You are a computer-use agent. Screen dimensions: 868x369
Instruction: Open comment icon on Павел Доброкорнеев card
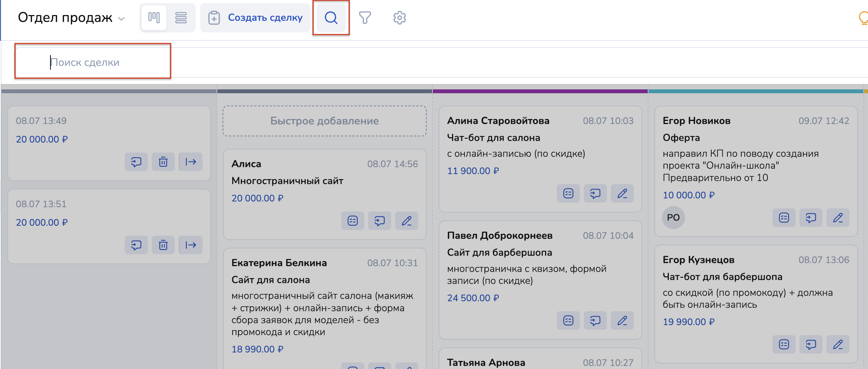595,320
